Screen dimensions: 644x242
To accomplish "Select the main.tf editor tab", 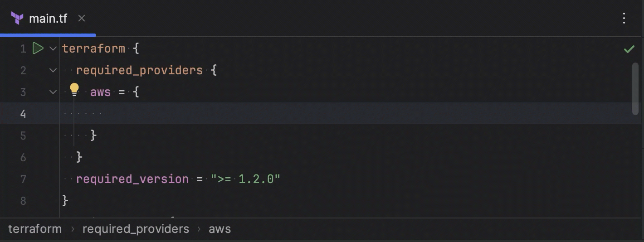I will 48,18.
